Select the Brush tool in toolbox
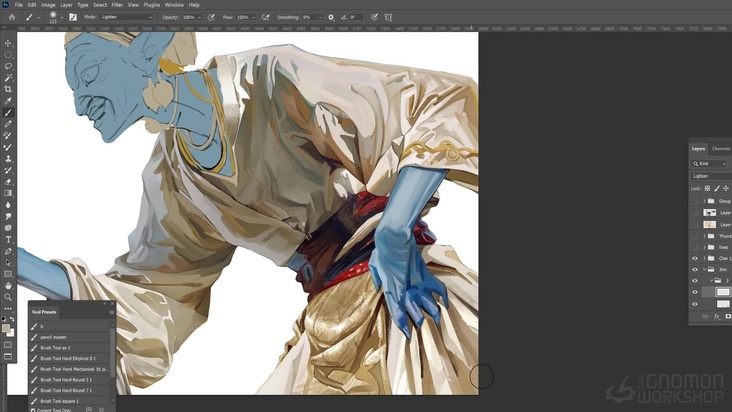 click(8, 112)
